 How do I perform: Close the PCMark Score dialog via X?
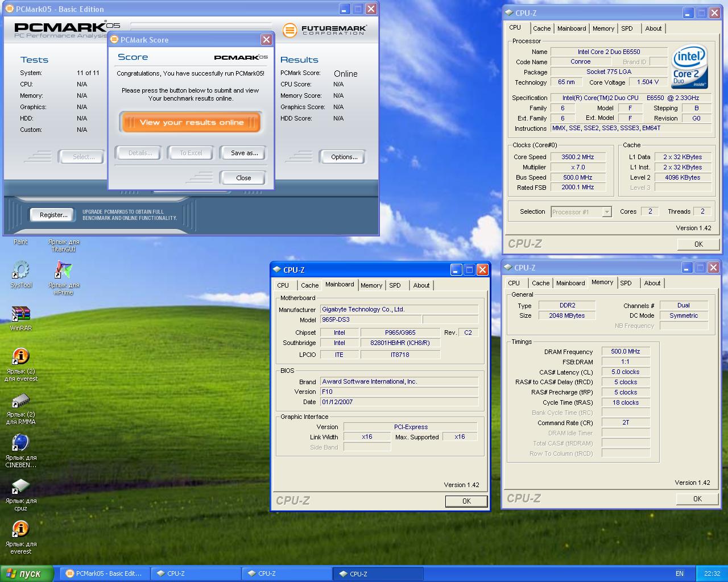point(266,40)
